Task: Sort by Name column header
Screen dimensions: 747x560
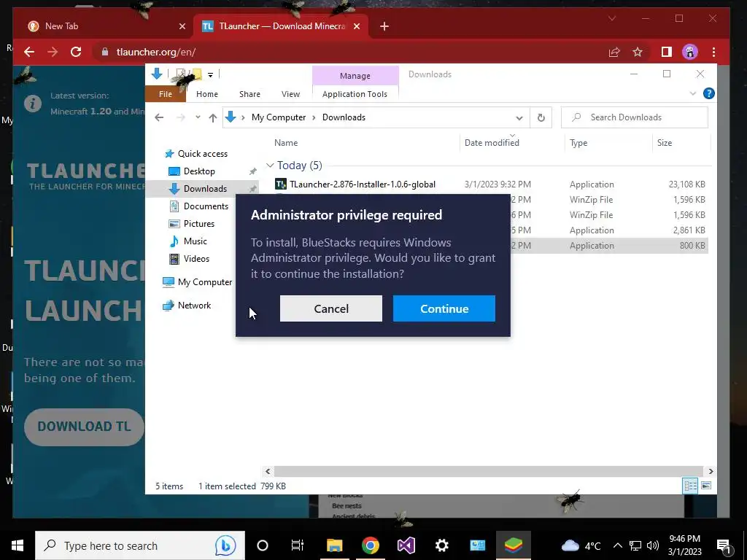Action: [286, 143]
